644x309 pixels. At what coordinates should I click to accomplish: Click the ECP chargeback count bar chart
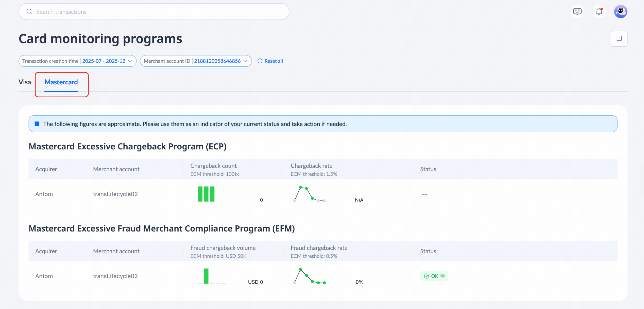point(209,194)
